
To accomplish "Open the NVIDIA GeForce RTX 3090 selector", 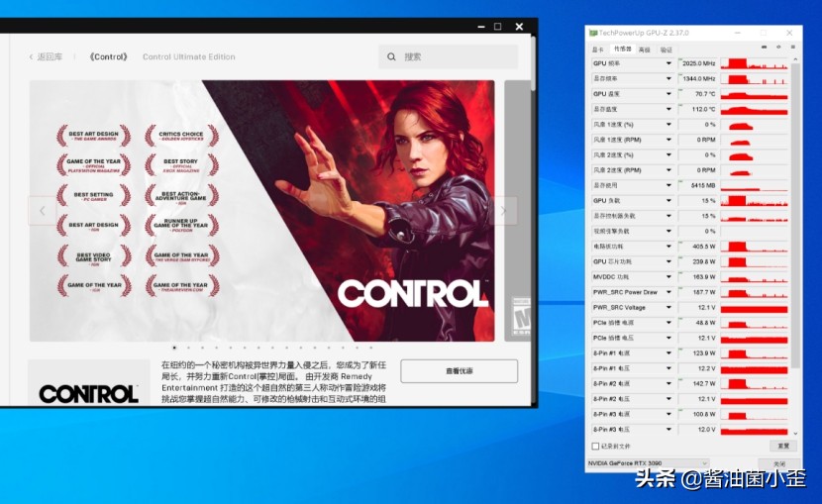I will [x=648, y=463].
